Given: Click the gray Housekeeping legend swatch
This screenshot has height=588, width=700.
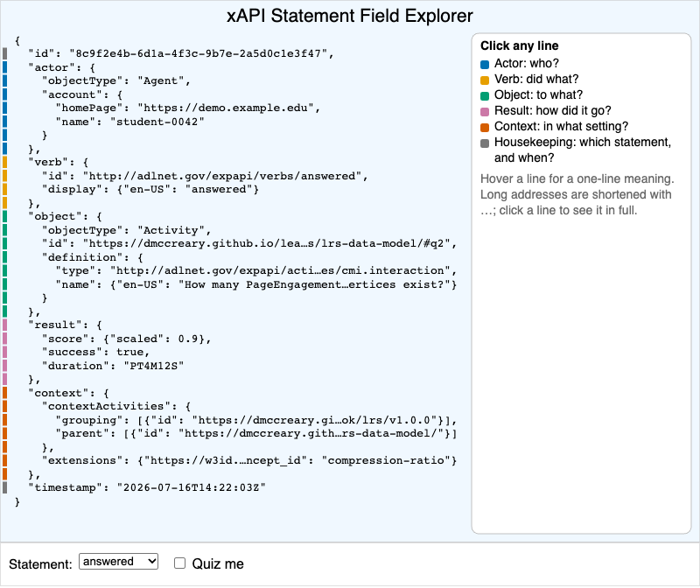Looking at the screenshot, I should pos(485,143).
